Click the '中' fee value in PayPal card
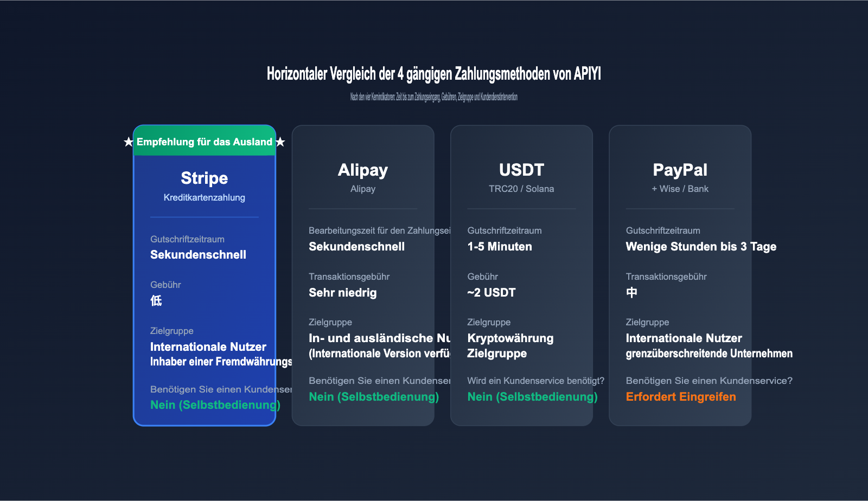The width and height of the screenshot is (868, 501). 631,293
